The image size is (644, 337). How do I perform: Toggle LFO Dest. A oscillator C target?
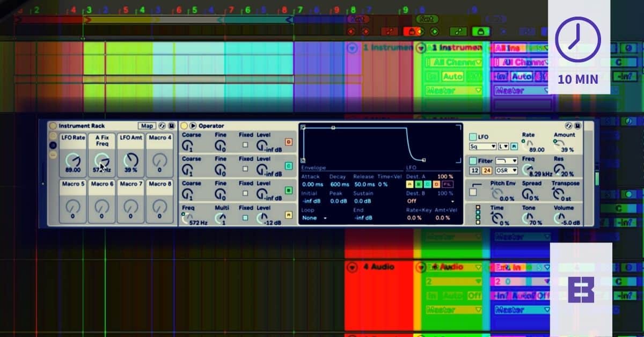coord(427,185)
